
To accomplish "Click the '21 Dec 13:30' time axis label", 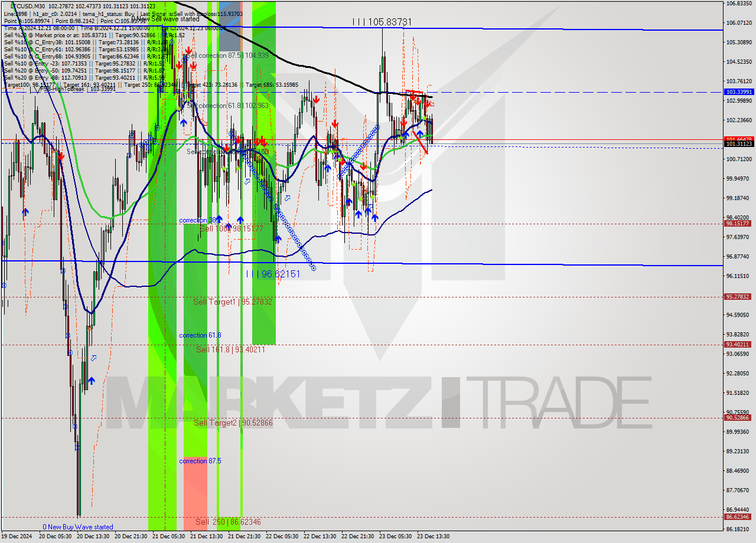I will 206,537.
